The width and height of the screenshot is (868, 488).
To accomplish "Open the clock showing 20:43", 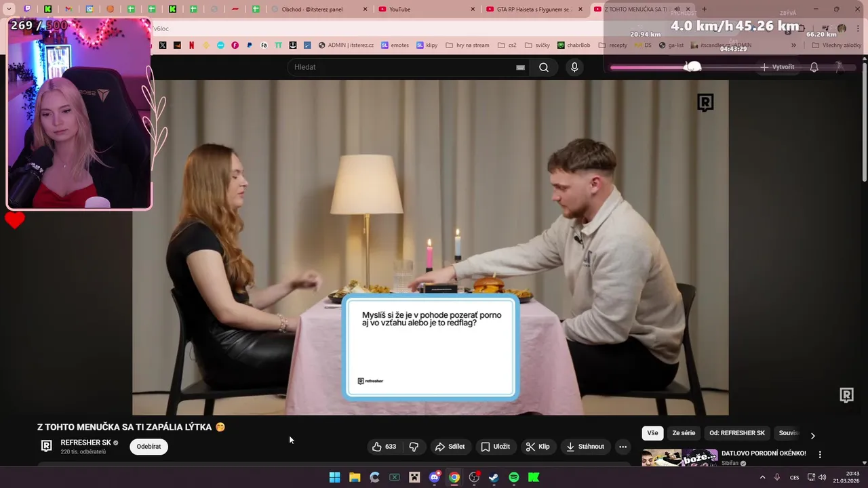I will pyautogui.click(x=847, y=477).
